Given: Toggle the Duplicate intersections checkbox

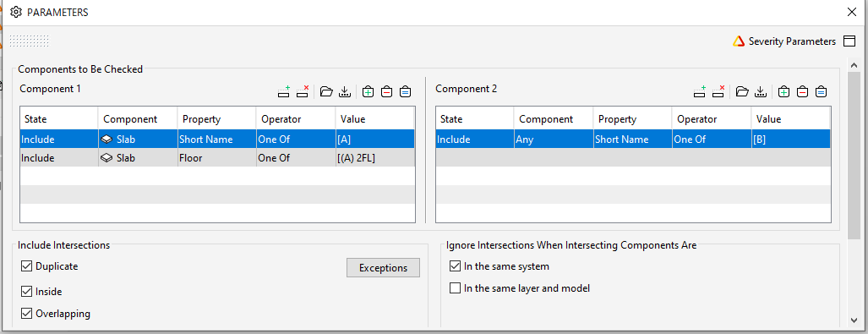Looking at the screenshot, I should coord(26,266).
